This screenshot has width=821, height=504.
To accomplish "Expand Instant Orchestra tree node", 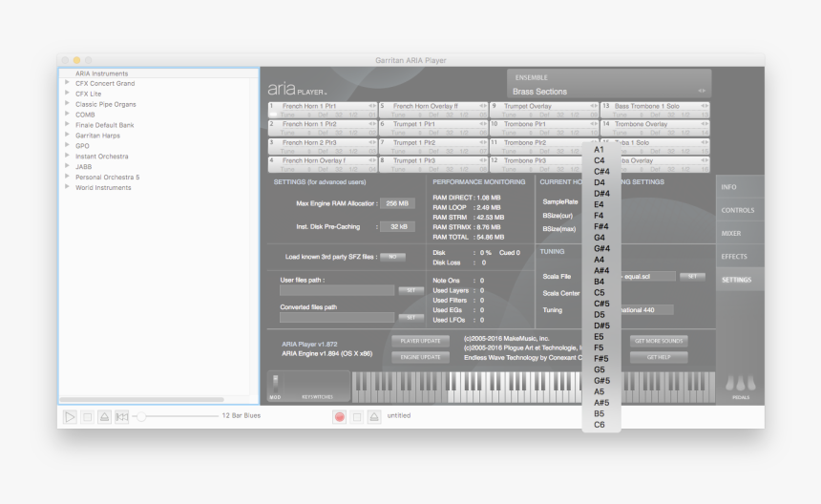I will (x=67, y=156).
